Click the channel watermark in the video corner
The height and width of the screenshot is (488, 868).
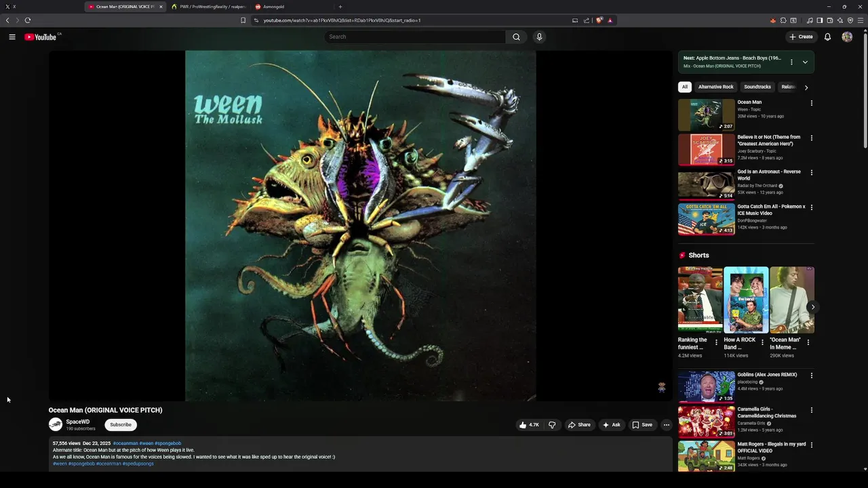click(662, 387)
